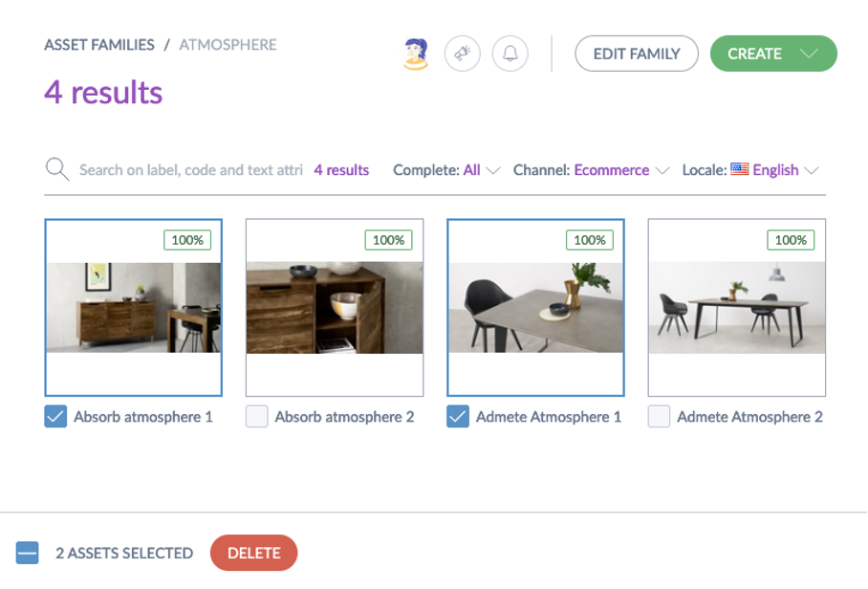The width and height of the screenshot is (868, 589).
Task: Check the Admete Atmosphere 2 checkbox
Action: (x=659, y=417)
